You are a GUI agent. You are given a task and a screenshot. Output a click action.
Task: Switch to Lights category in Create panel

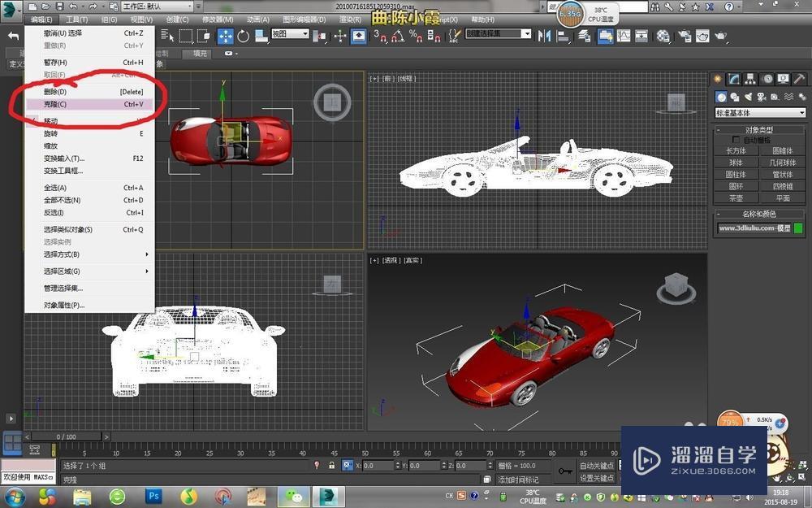click(x=748, y=98)
